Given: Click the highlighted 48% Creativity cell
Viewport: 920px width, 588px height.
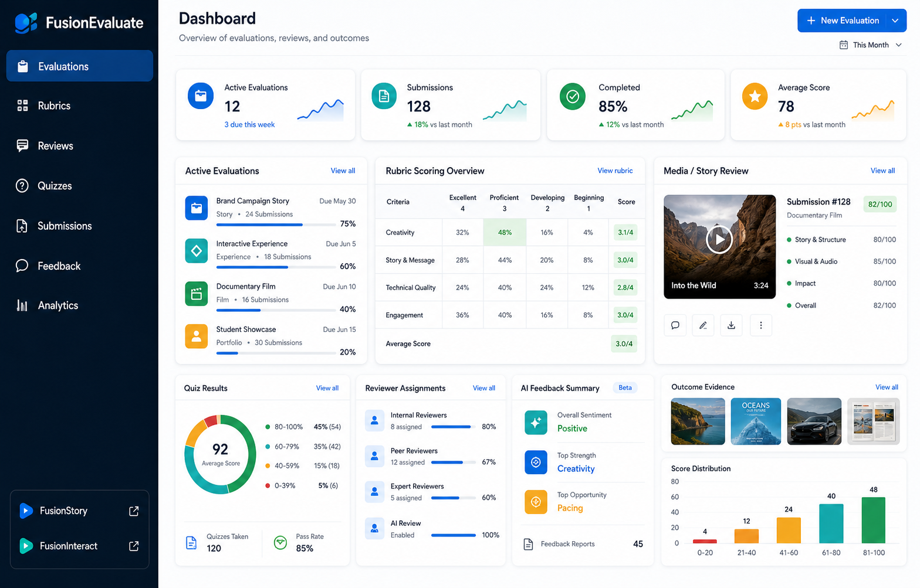Looking at the screenshot, I should tap(505, 232).
